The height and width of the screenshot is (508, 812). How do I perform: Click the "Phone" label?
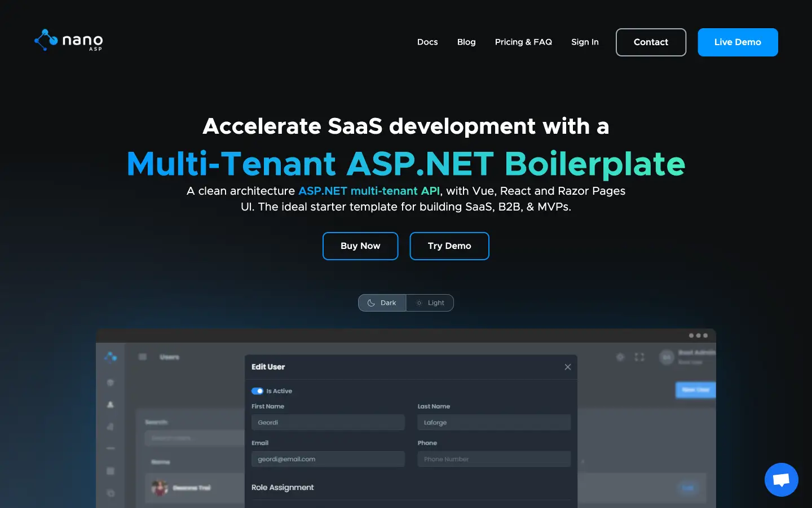[427, 443]
